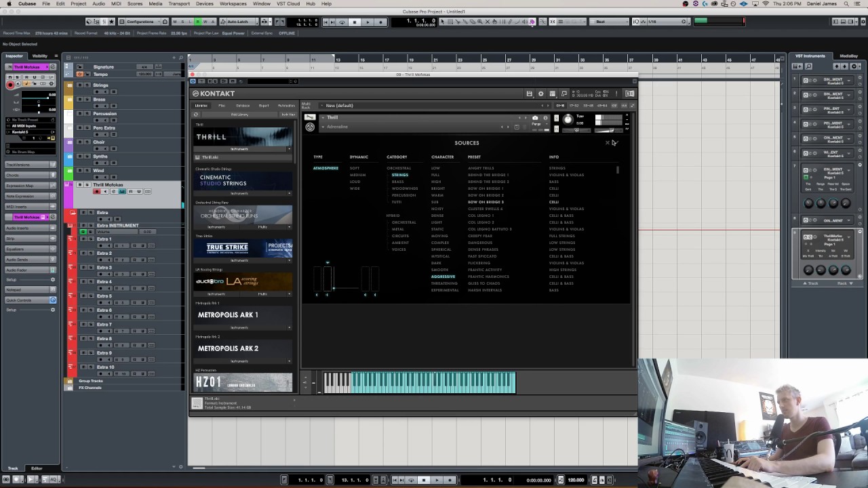This screenshot has height=488, width=868.
Task: Click Thrill instrument wrench edit icon
Action: pos(310,117)
